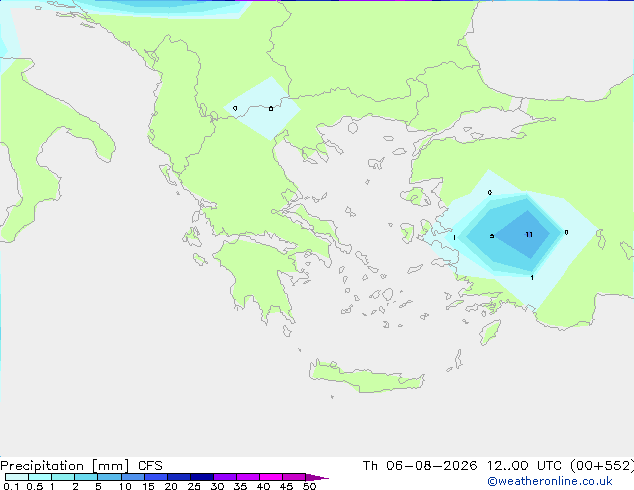
Task: Click the light blue patch over North Macedonia
Action: [x=262, y=108]
